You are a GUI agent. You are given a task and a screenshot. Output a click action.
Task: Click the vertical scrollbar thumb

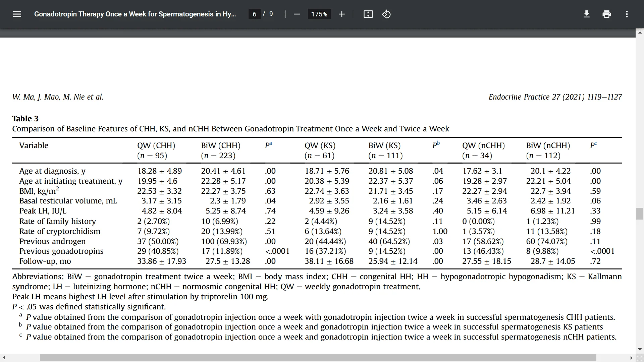(x=640, y=214)
